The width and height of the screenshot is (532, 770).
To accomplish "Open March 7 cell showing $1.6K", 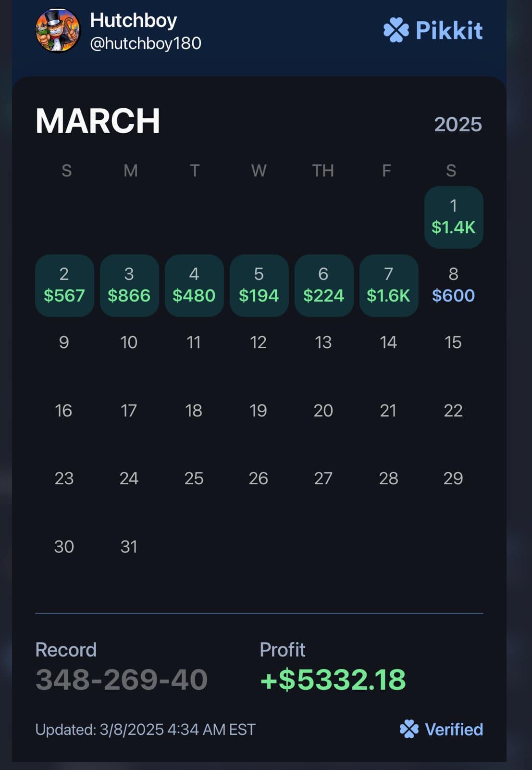I will click(x=389, y=286).
